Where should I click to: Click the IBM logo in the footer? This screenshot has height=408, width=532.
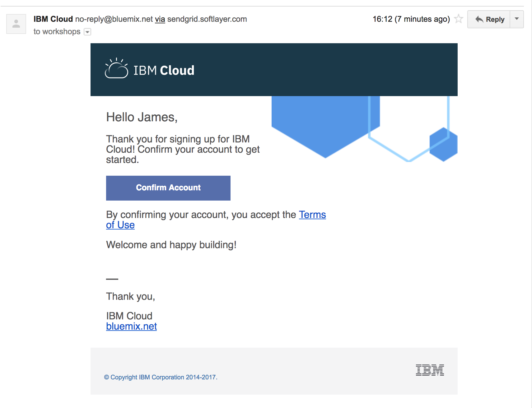[430, 370]
